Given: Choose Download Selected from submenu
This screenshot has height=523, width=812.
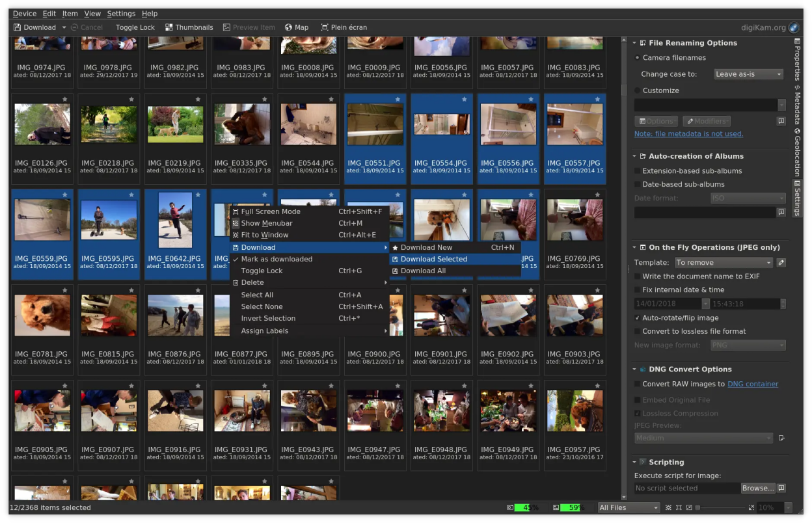Looking at the screenshot, I should coord(434,259).
